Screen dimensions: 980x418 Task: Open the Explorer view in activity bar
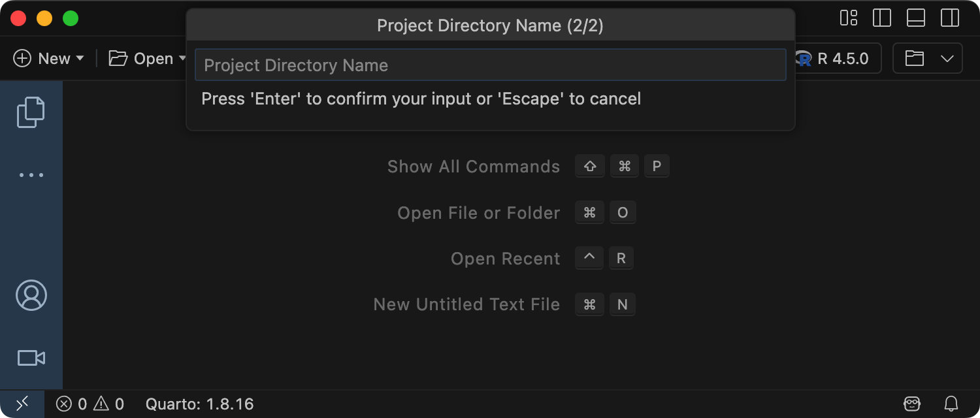click(x=31, y=112)
